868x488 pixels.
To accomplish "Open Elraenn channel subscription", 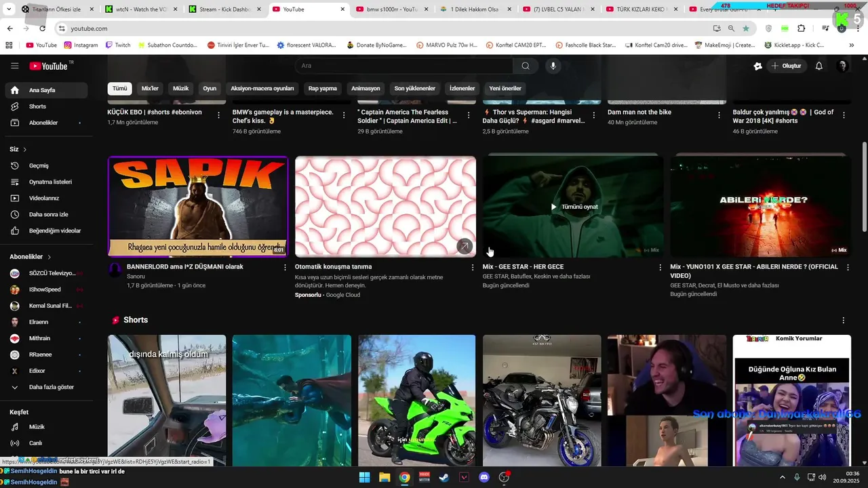I will point(46,322).
